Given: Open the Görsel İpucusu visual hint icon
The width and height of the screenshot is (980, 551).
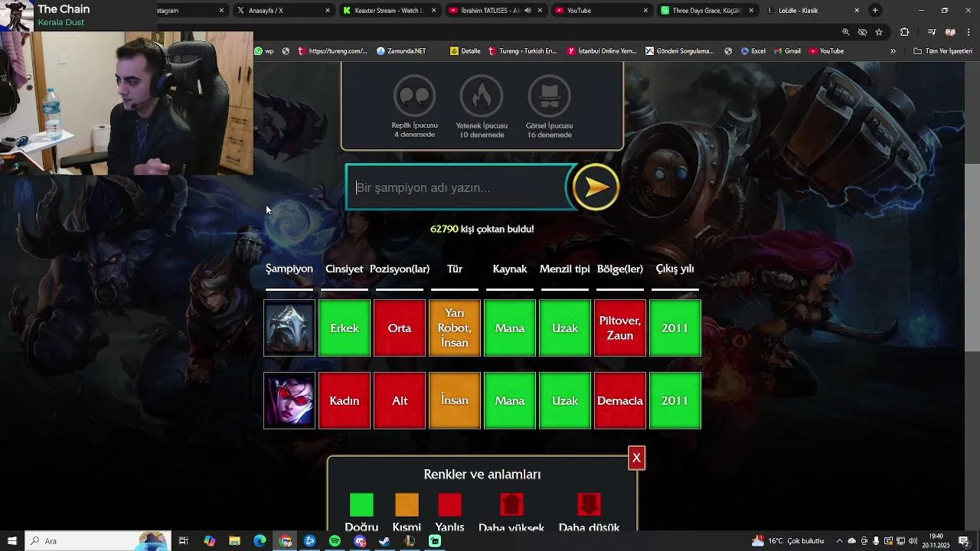Looking at the screenshot, I should (x=549, y=96).
